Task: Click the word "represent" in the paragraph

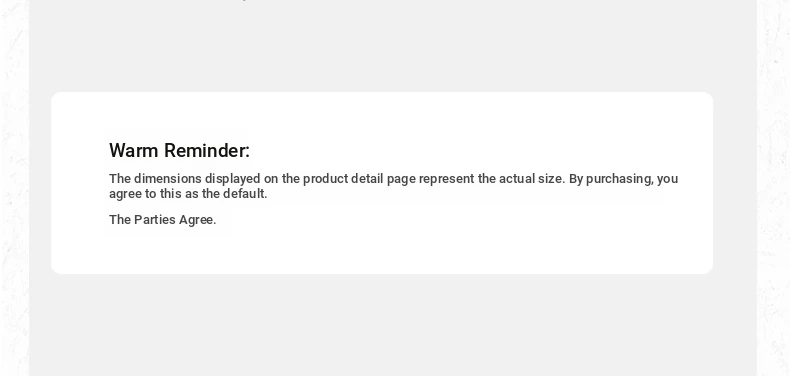Action: pos(447,179)
